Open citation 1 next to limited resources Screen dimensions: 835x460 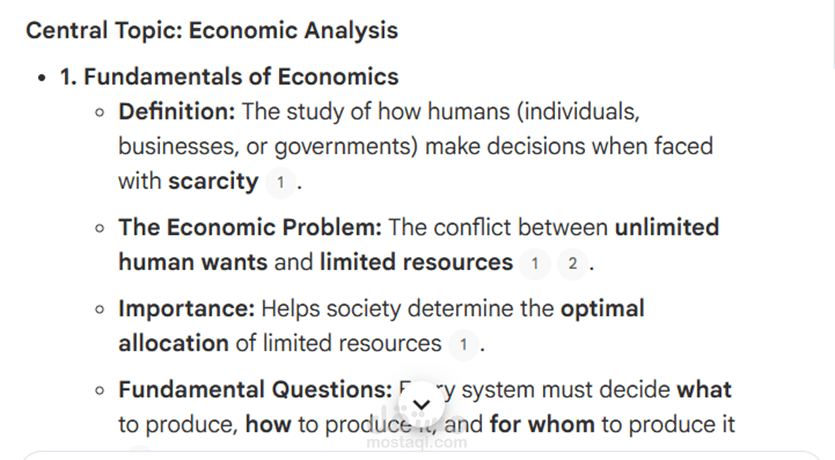click(535, 264)
